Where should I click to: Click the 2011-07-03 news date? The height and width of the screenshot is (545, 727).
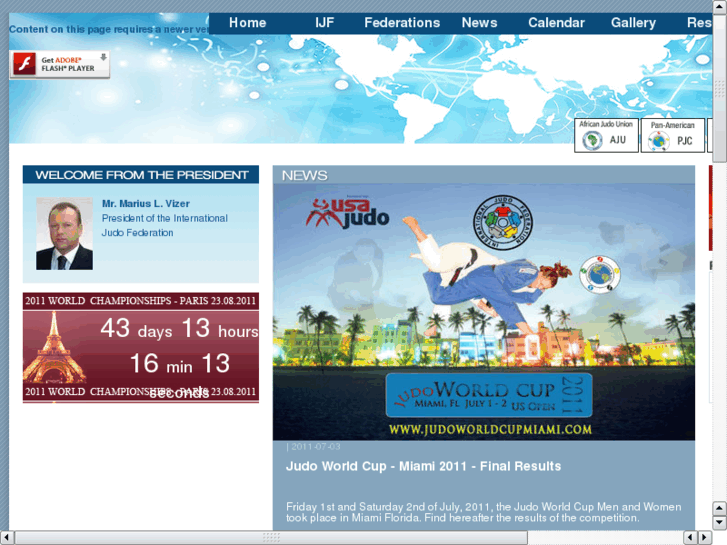click(316, 447)
